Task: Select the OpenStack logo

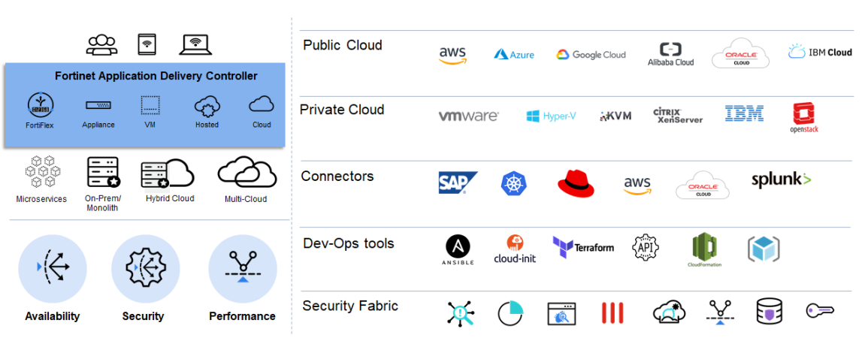Action: 805,117
